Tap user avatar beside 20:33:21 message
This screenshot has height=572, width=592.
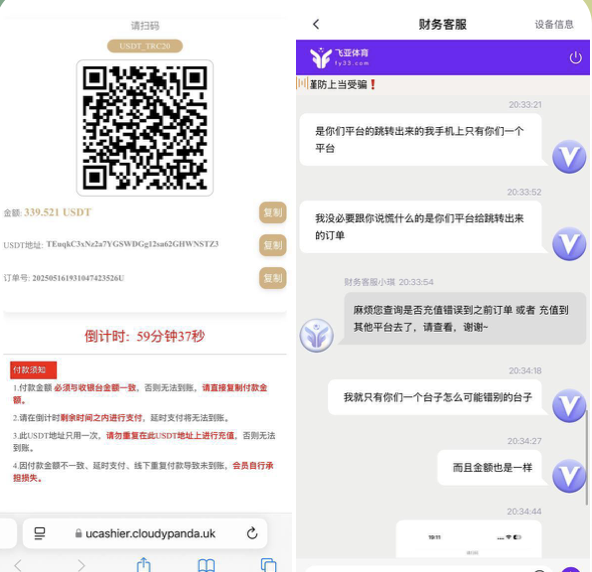[x=569, y=156]
